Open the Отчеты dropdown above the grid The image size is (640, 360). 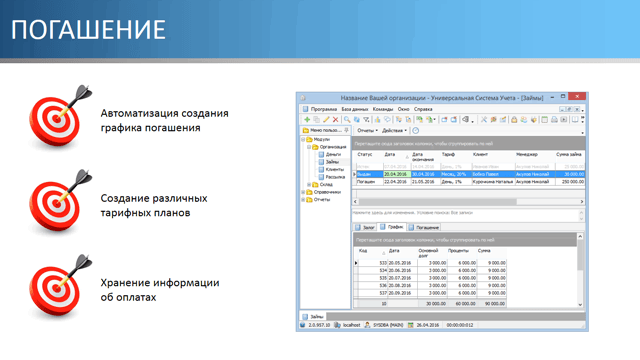(x=367, y=131)
